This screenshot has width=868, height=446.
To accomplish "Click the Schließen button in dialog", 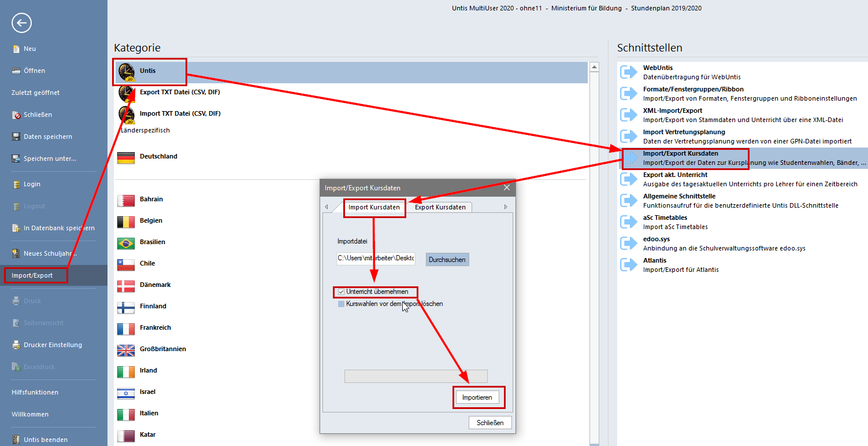I will tap(490, 423).
